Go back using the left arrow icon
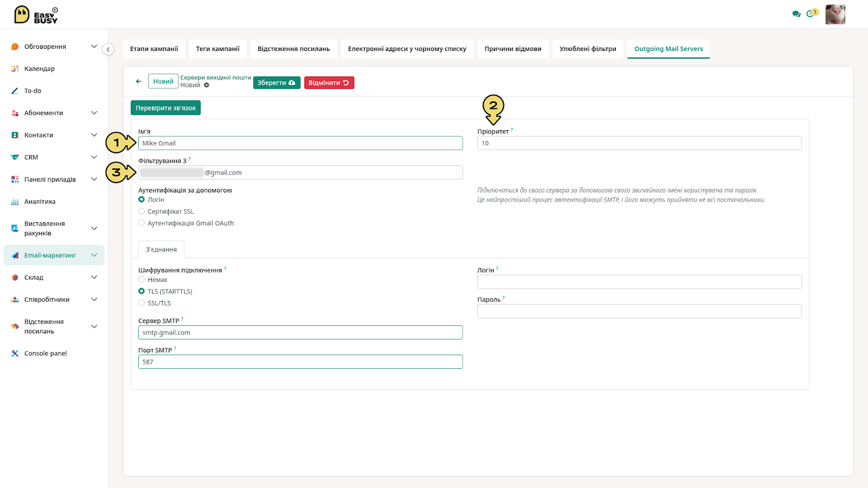Image resolution: width=868 pixels, height=488 pixels. [x=138, y=81]
